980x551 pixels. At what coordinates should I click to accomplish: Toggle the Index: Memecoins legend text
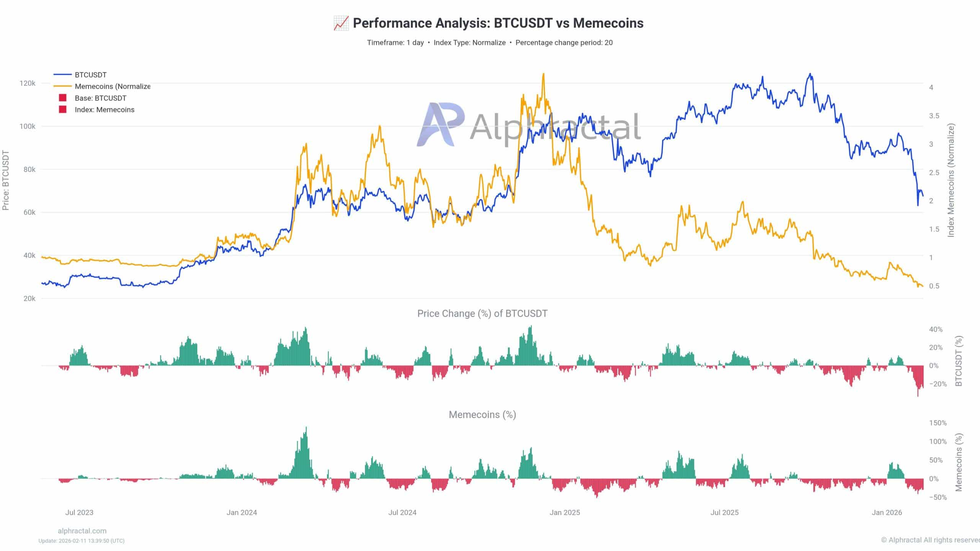click(105, 110)
